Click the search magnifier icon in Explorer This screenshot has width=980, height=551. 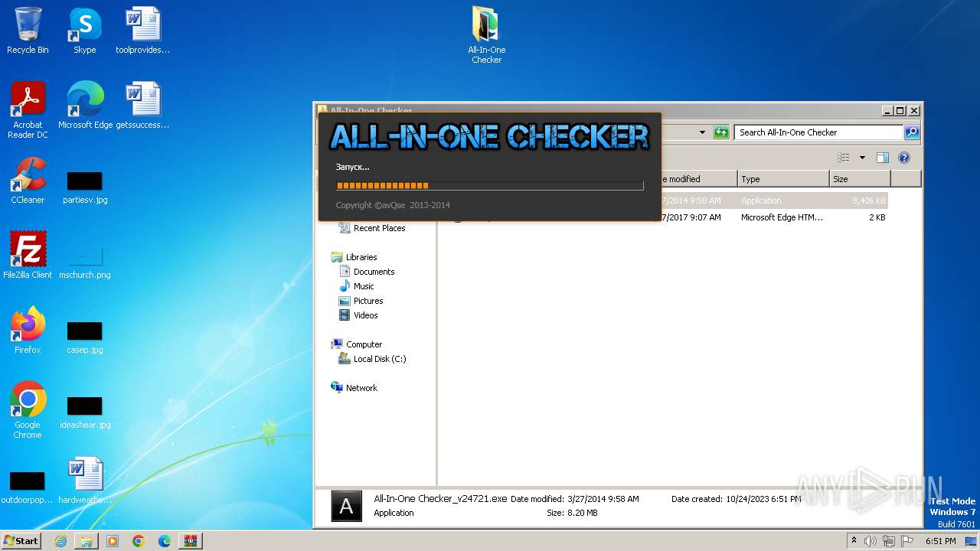911,132
